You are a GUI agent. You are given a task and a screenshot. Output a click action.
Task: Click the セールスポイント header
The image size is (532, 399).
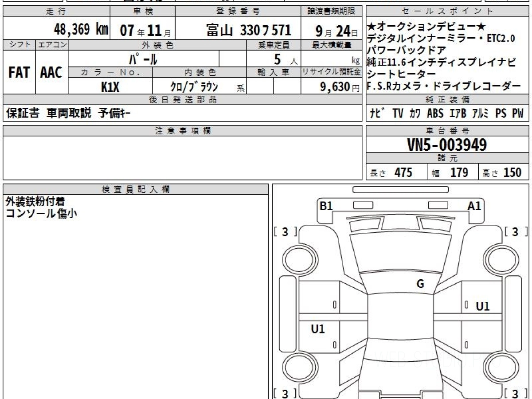448,12
